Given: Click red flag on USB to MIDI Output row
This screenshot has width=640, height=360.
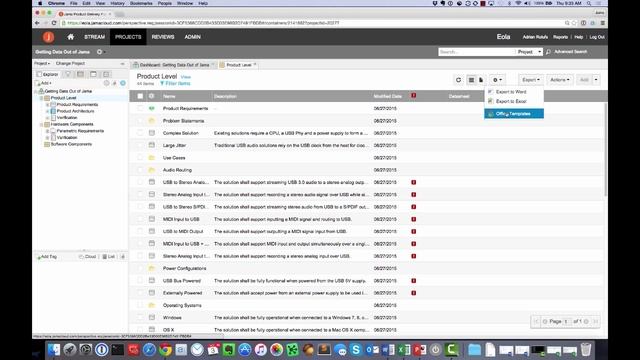Looking at the screenshot, I should tap(413, 231).
